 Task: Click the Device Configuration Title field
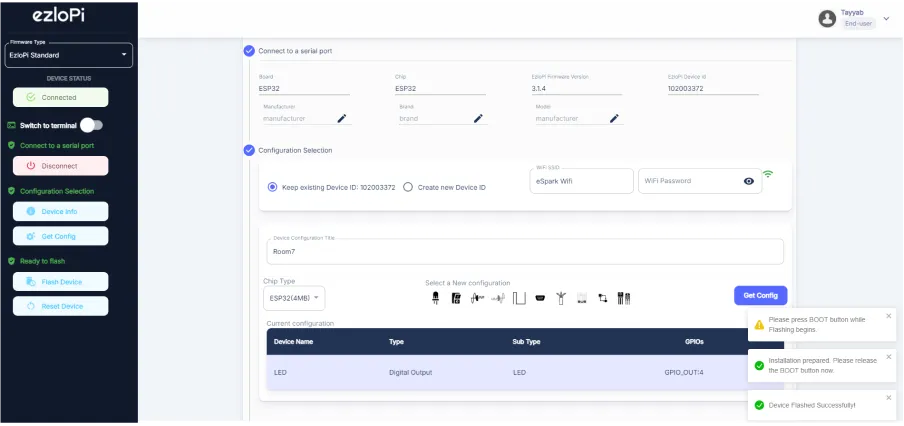point(525,252)
